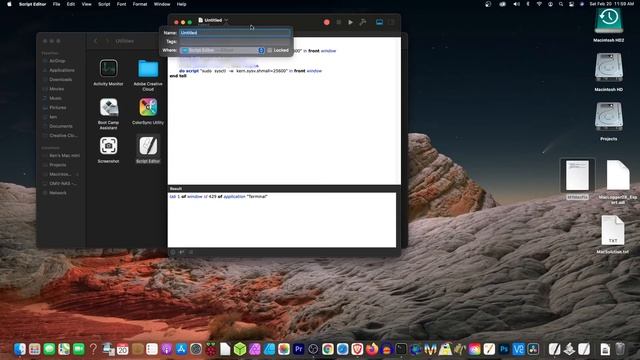Click the Wi-Fi icon in menu bar
This screenshot has width=640, height=360.
point(539,4)
